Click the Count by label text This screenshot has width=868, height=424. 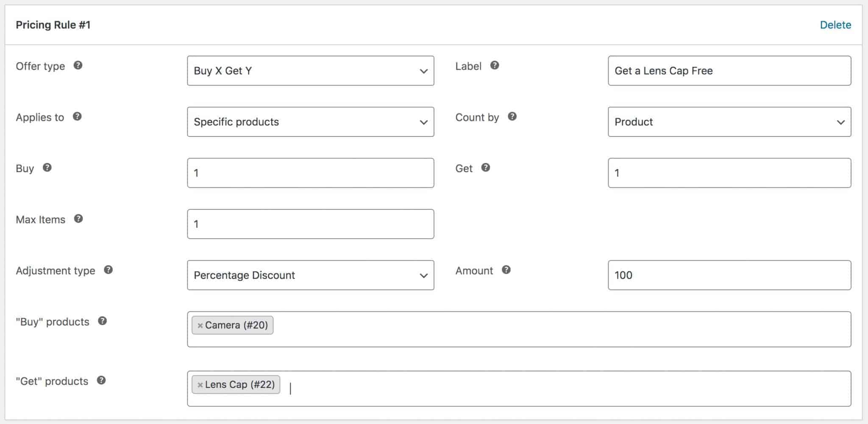(x=477, y=117)
